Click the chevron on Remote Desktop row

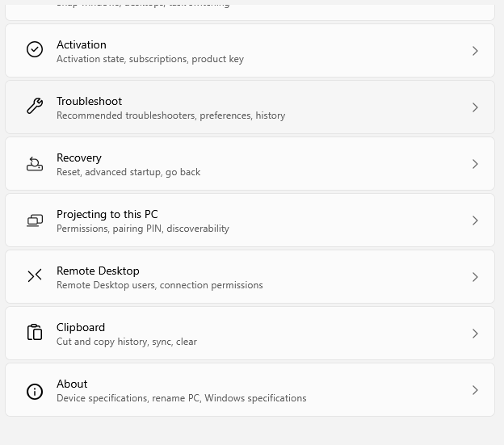[x=475, y=277]
